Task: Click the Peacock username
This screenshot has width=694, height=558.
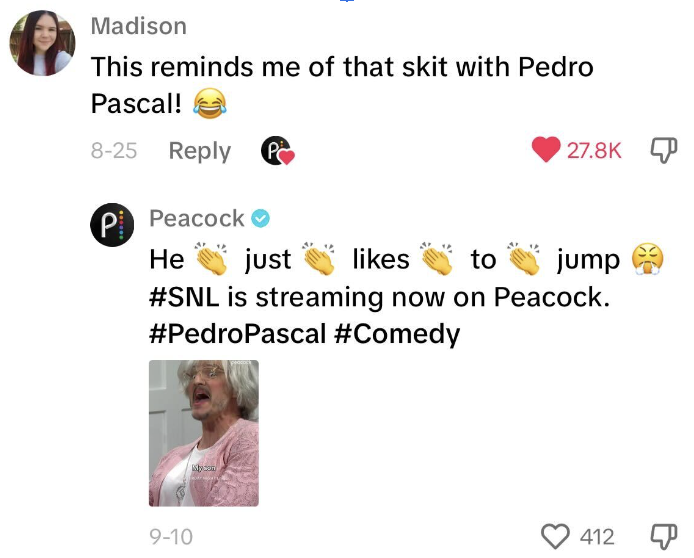Action: (197, 218)
